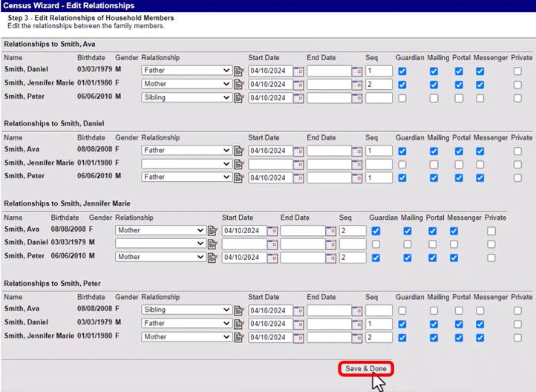Click the Save & Done button
This screenshot has width=536, height=392.
(366, 369)
